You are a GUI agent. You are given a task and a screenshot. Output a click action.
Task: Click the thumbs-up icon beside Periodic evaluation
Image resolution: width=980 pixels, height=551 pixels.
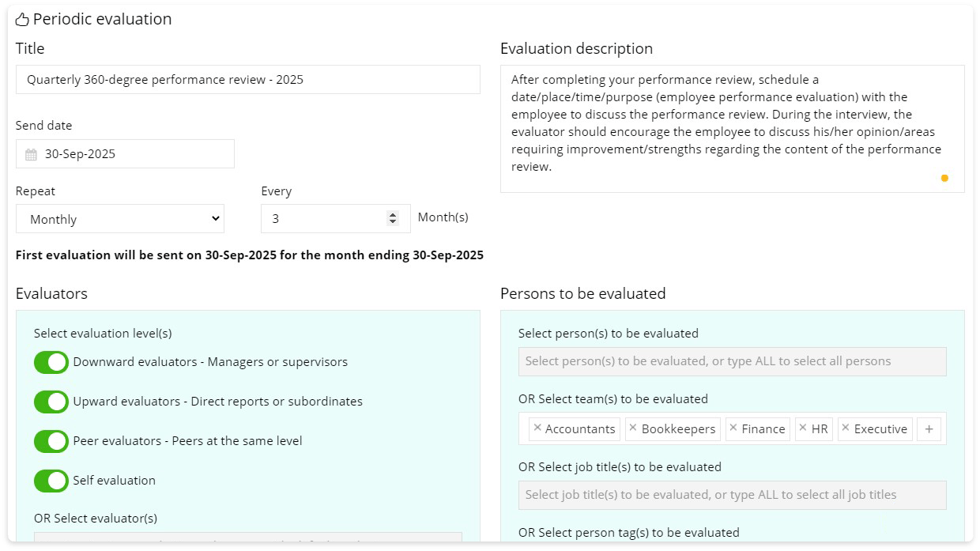(24, 17)
